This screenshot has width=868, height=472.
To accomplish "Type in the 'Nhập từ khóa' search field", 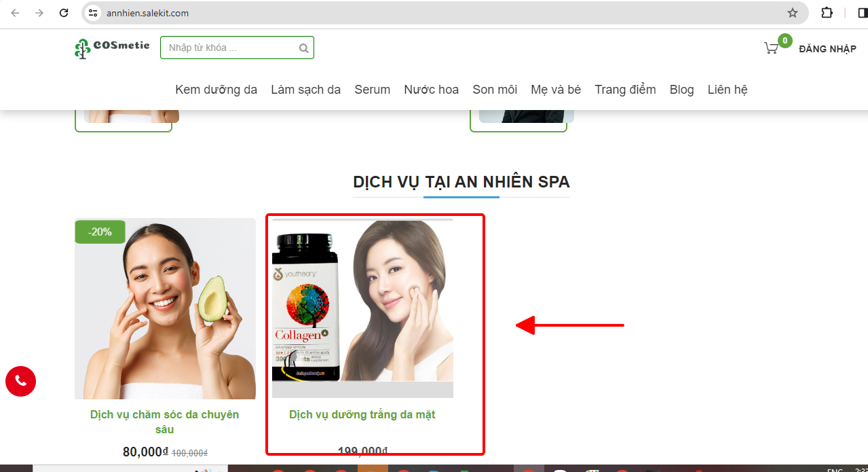I will tap(231, 48).
